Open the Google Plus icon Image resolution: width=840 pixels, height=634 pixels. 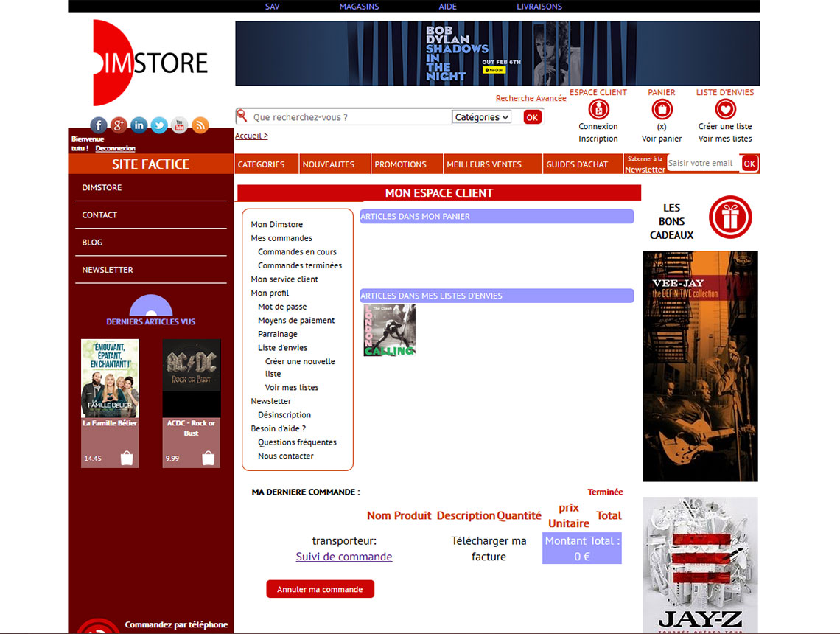[x=119, y=125]
